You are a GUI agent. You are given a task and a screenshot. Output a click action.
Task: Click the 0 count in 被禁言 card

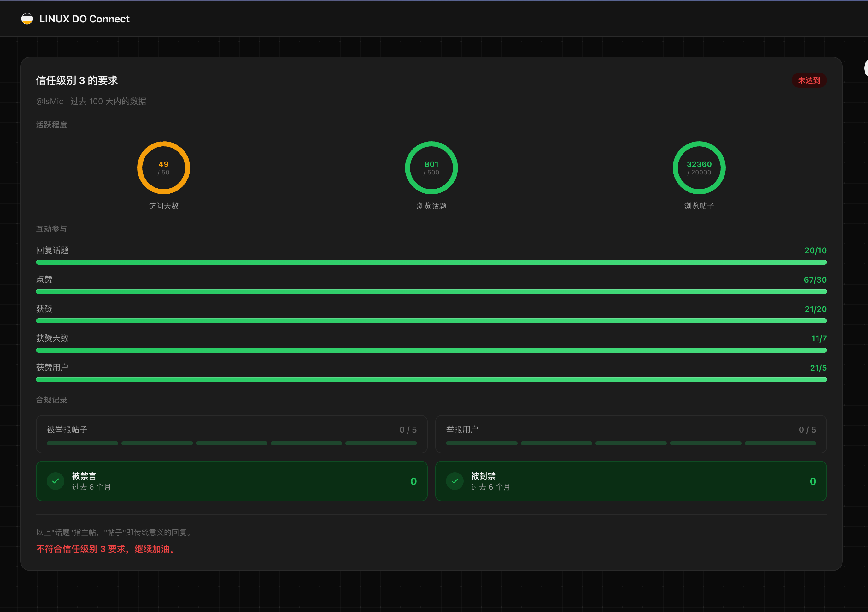tap(413, 481)
